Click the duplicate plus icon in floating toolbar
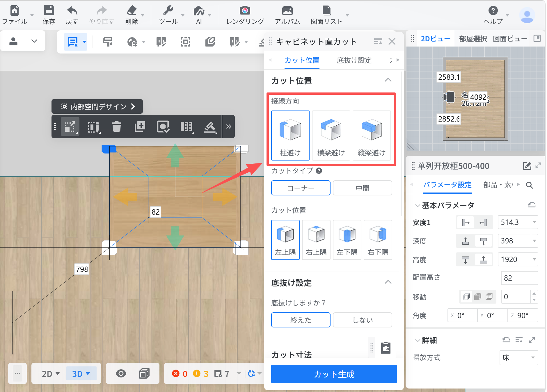 140,126
